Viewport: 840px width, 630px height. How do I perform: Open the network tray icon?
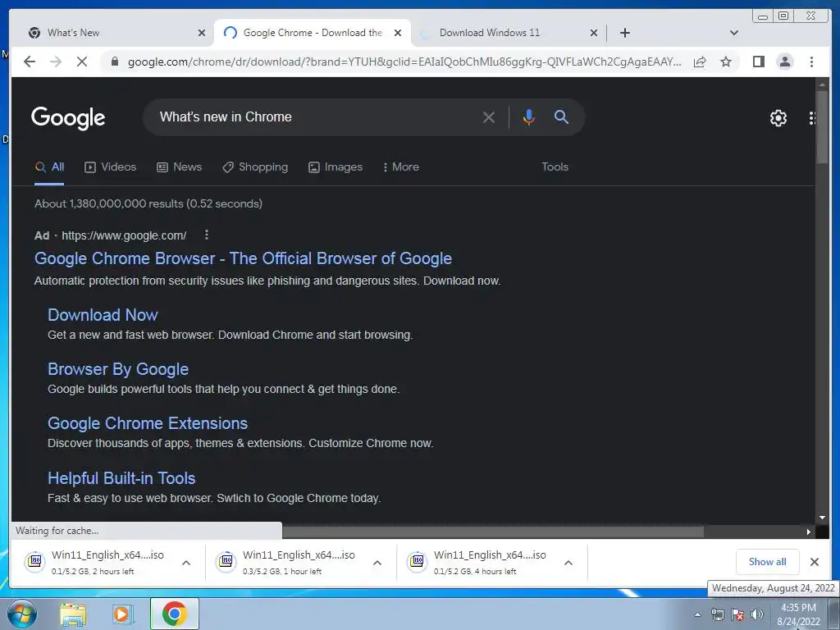point(717,614)
